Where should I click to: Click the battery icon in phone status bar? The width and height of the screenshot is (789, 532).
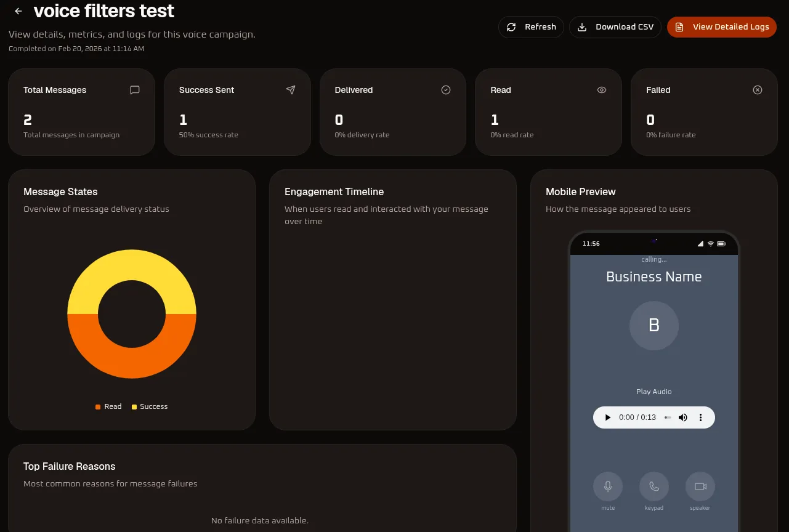coord(721,244)
